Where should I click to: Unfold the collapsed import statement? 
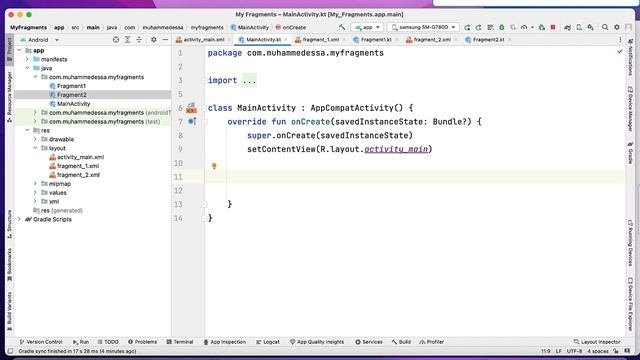coord(249,80)
